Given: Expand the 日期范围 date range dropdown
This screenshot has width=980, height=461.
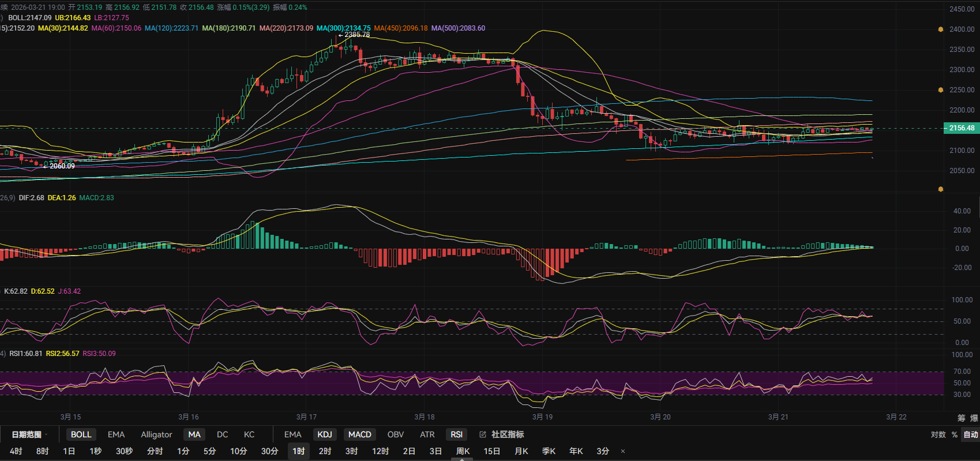Looking at the screenshot, I should click(29, 434).
